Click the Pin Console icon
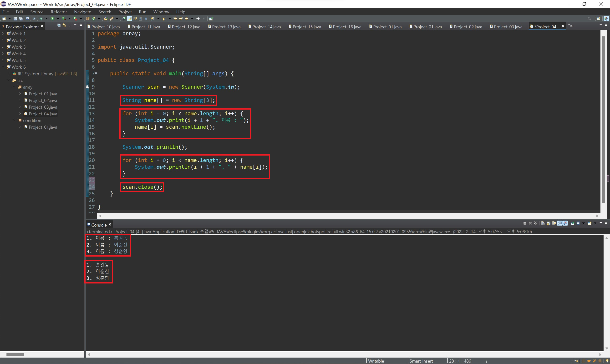The image size is (610, 364). point(573,223)
